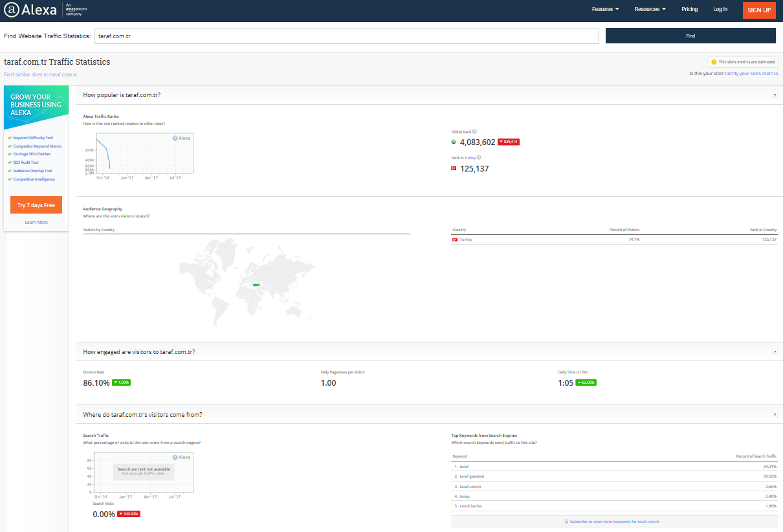
Task: Click the green 1.00% bounce rate badge
Action: [x=122, y=382]
